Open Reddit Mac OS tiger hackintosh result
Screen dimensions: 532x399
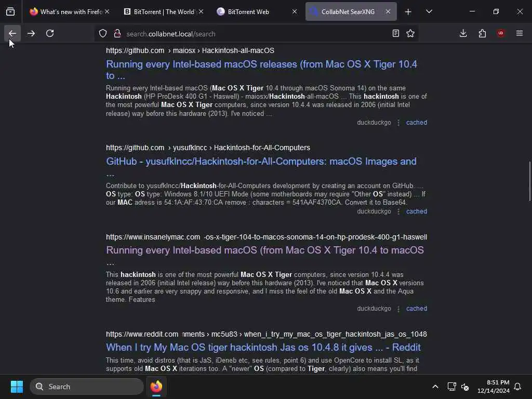[x=263, y=347]
